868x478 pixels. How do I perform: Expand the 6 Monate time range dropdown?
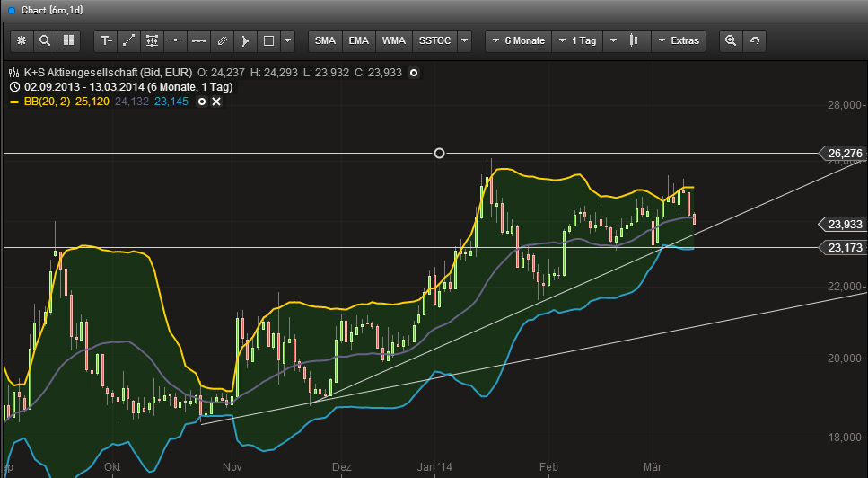(518, 40)
